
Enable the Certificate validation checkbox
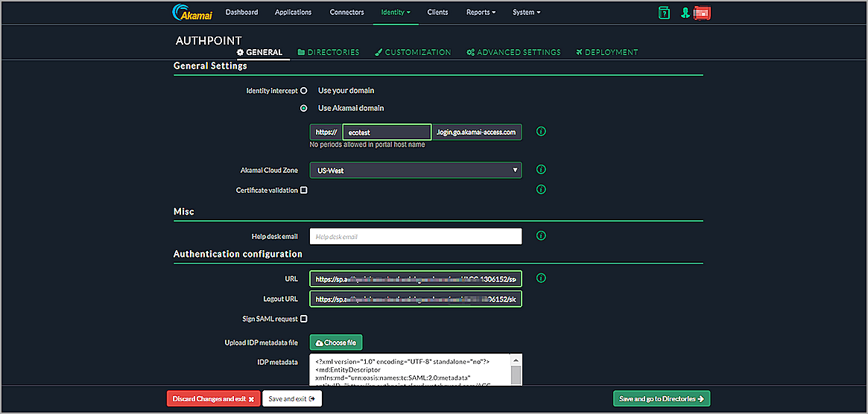[x=303, y=191]
